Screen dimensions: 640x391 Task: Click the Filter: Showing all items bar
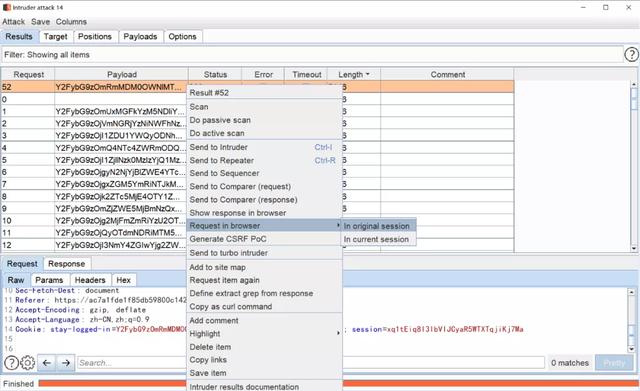tap(312, 54)
